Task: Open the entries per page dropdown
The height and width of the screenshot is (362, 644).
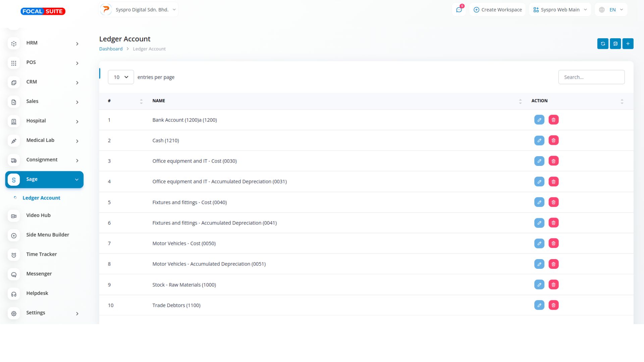Action: coord(121,77)
